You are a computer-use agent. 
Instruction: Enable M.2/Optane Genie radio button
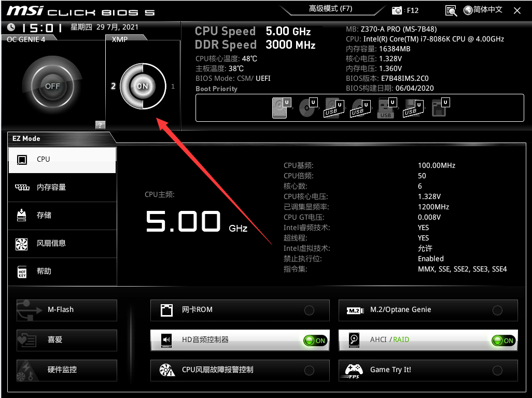tap(497, 310)
